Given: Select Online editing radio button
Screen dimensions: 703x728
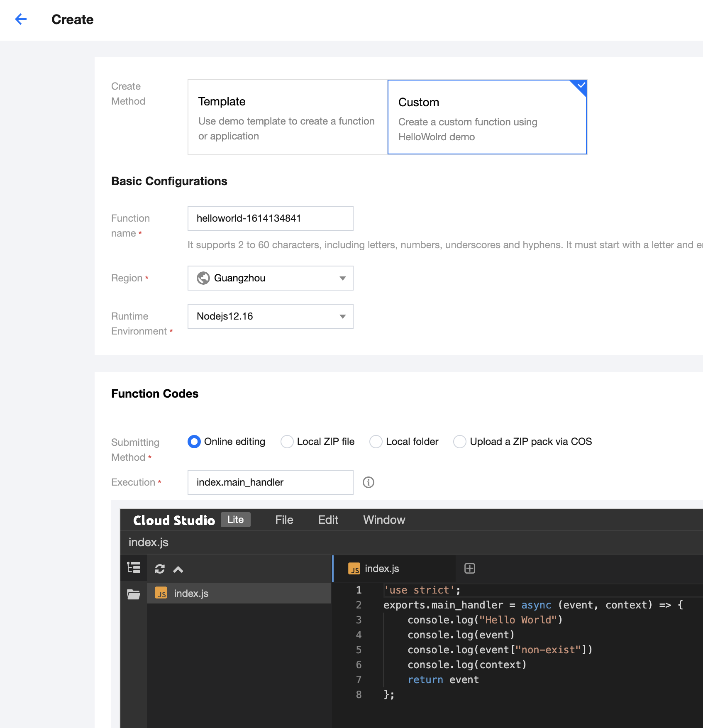Looking at the screenshot, I should point(194,442).
